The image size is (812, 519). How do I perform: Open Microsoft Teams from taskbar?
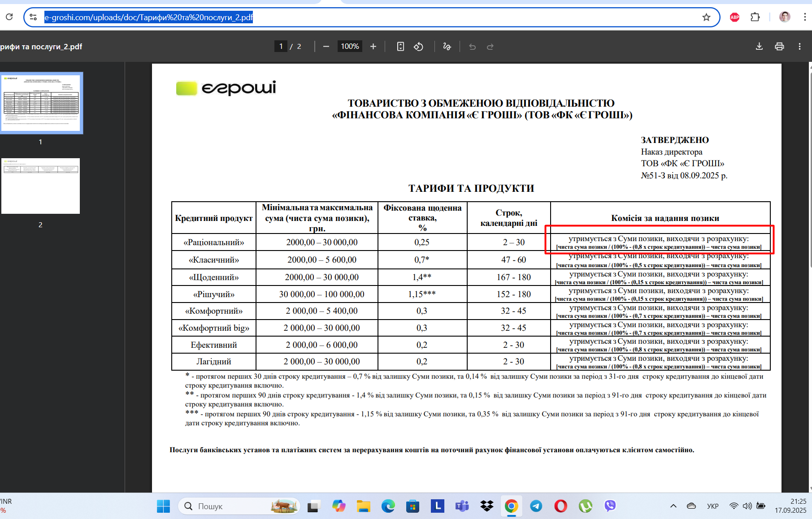coord(462,506)
